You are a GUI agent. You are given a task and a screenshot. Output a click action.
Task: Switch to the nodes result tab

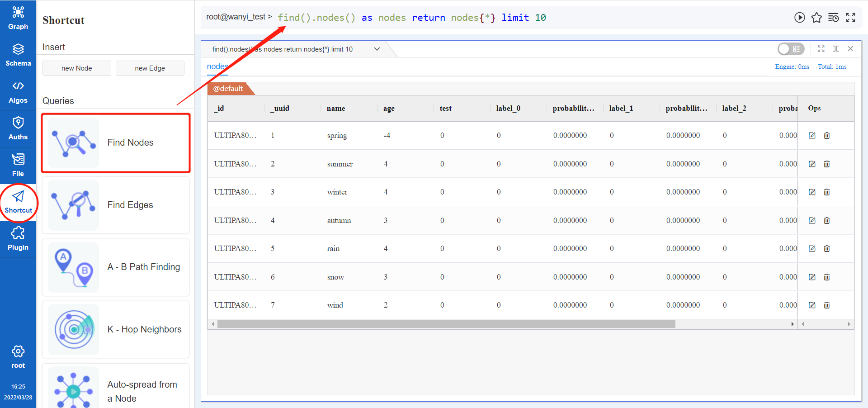pyautogui.click(x=217, y=66)
